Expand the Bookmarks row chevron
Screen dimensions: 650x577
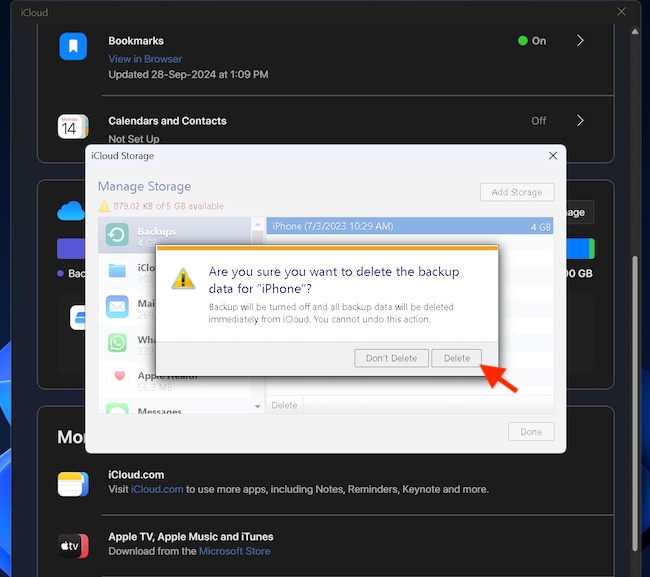pos(580,41)
